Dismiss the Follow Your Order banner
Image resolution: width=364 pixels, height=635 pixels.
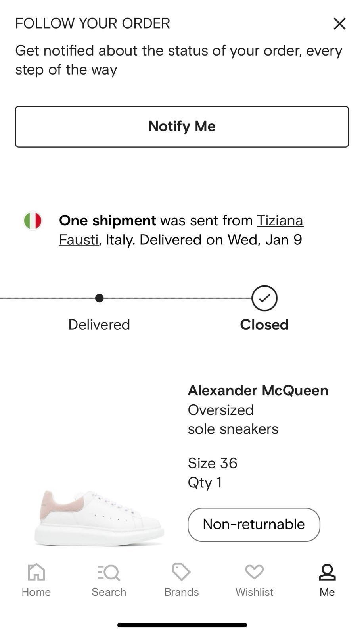pos(339,24)
